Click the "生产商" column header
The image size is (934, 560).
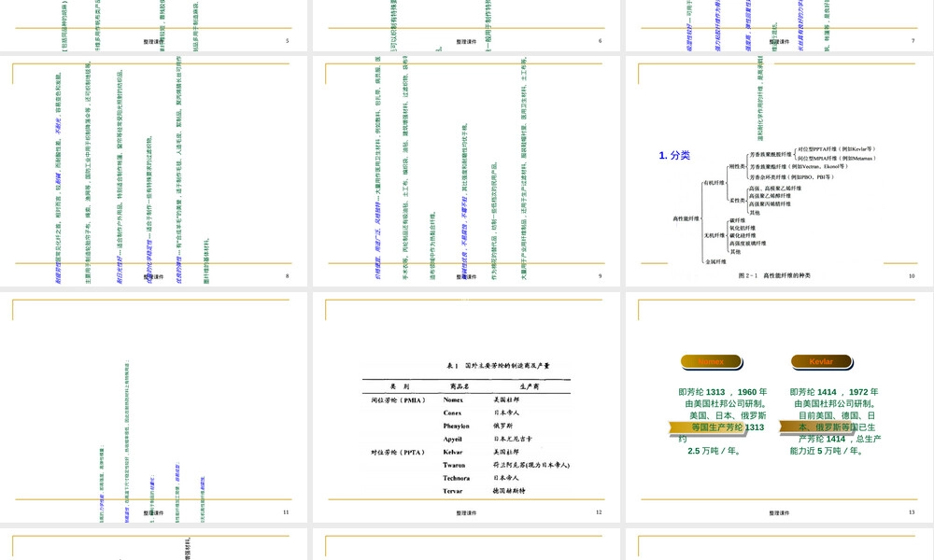(529, 386)
